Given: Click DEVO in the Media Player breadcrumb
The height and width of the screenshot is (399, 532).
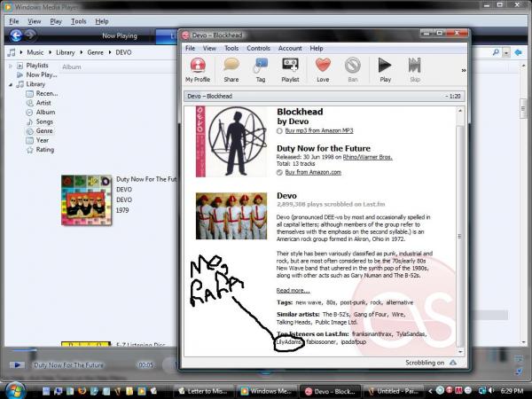Looking at the screenshot, I should coord(123,52).
